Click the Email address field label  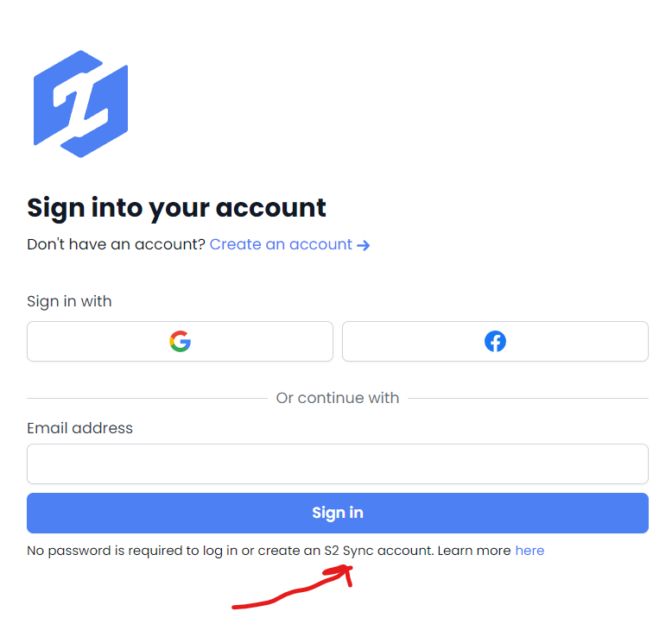[x=79, y=428]
